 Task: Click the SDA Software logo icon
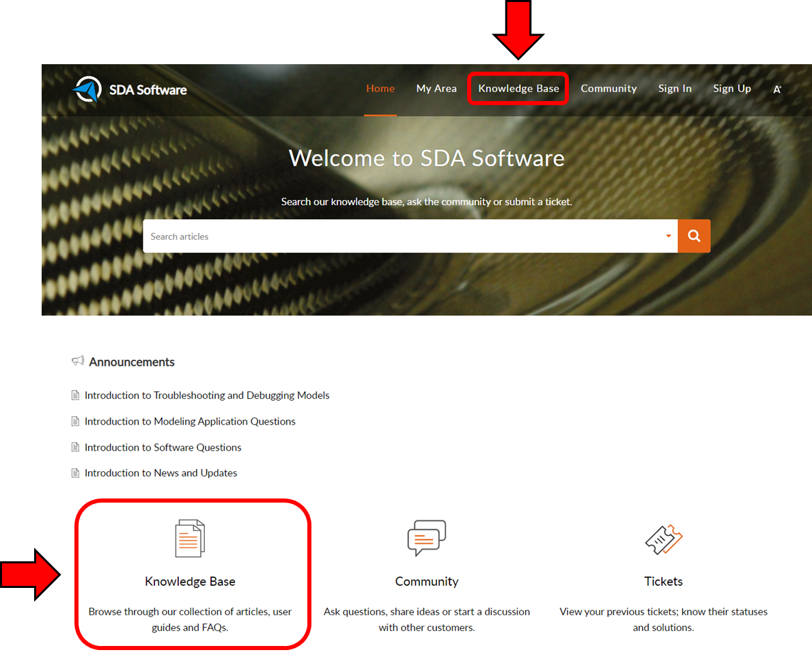87,89
